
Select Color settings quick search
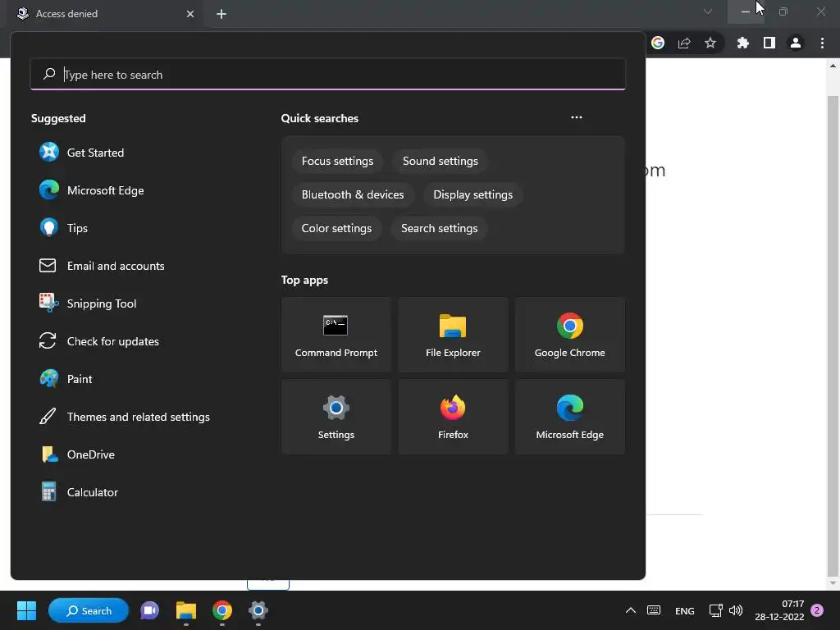[x=336, y=228]
